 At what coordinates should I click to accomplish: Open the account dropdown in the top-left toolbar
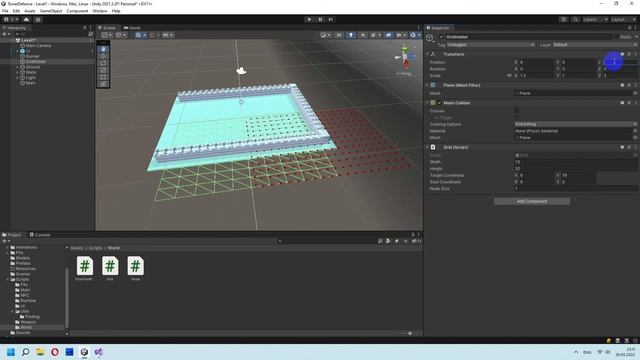tap(10, 19)
